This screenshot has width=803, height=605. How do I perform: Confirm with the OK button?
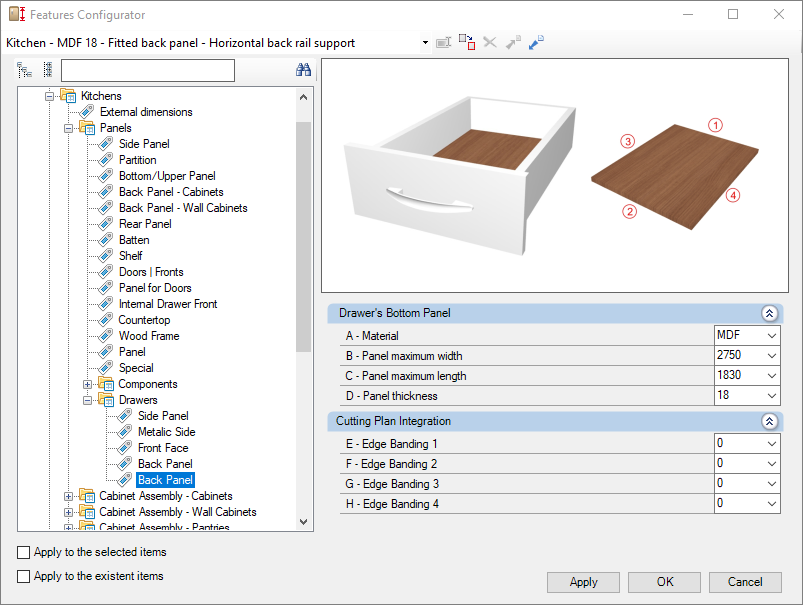[x=665, y=582]
